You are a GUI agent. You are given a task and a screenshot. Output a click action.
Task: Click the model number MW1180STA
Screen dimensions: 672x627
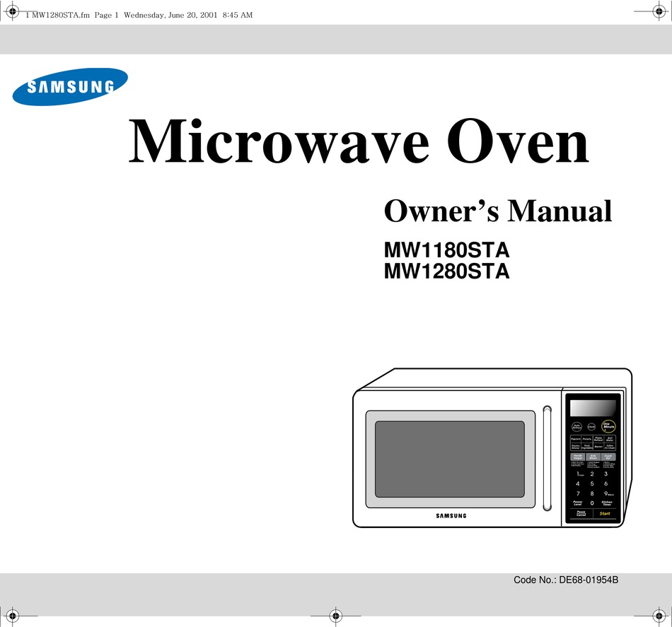[x=446, y=250]
